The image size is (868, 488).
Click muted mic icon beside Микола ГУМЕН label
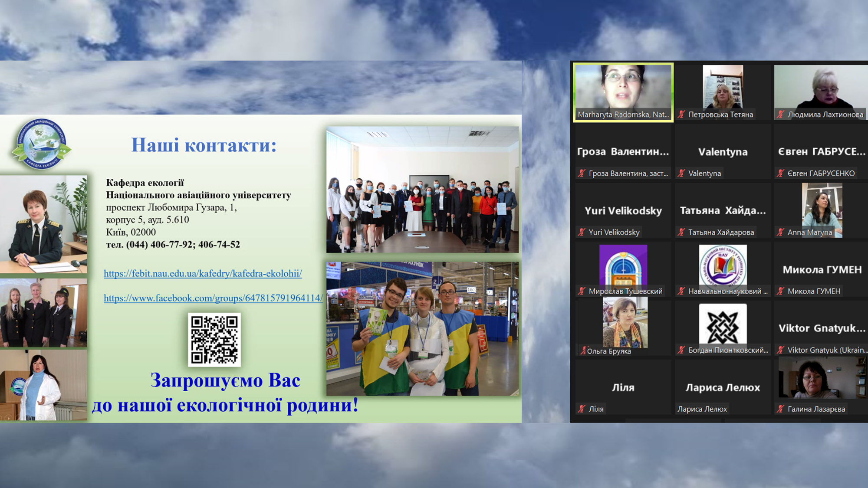[x=781, y=291]
